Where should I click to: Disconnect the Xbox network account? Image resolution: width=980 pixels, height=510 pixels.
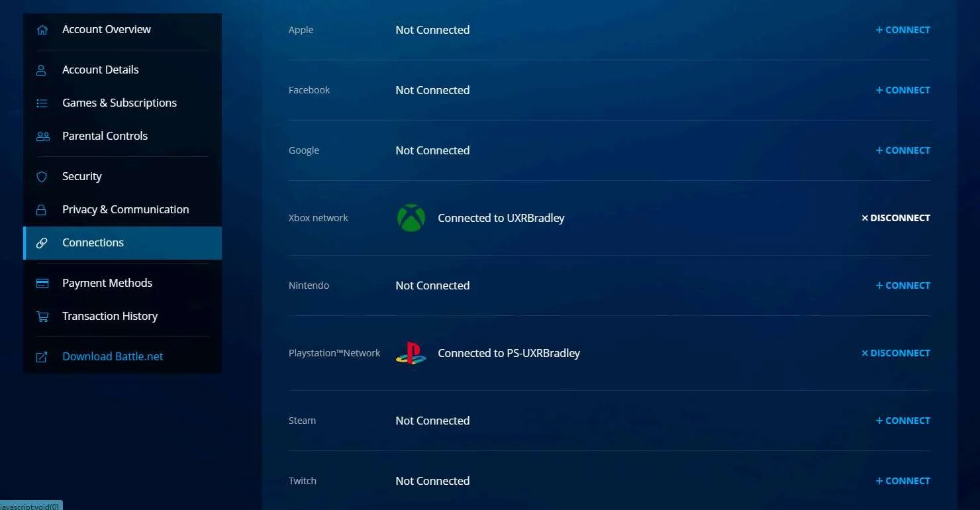[x=896, y=218]
